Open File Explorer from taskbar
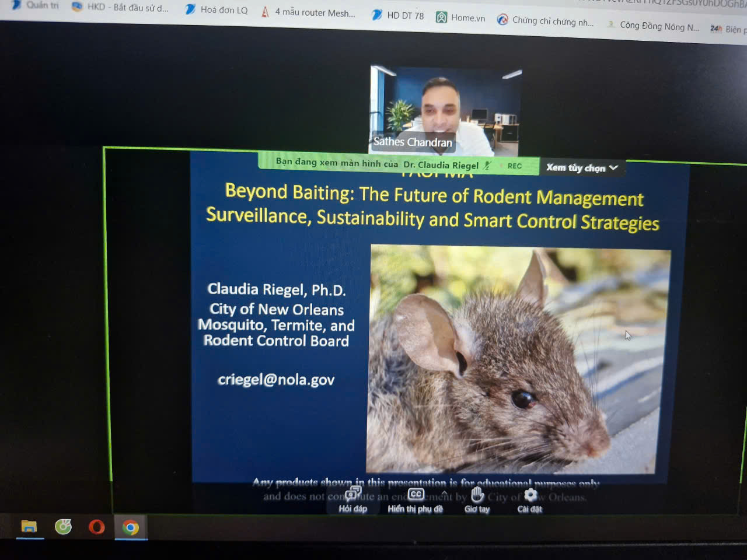 pos(29,527)
